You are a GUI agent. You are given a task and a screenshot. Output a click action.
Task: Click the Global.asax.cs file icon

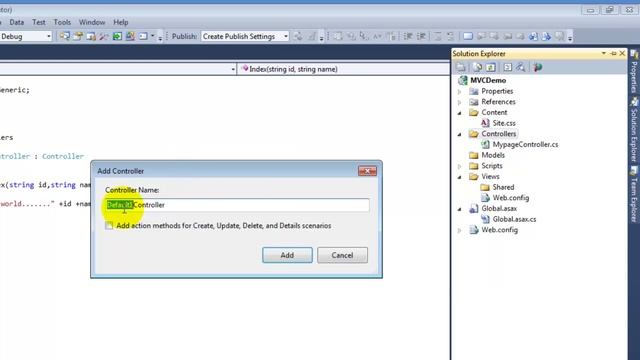[485, 219]
